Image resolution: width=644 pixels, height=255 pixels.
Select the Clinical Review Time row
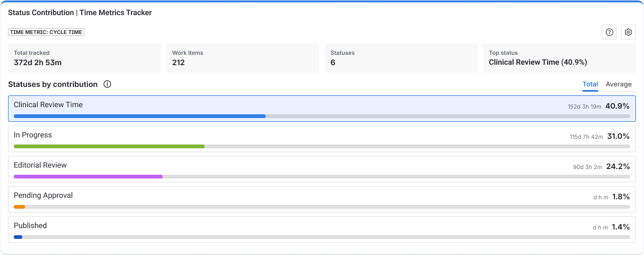322,109
